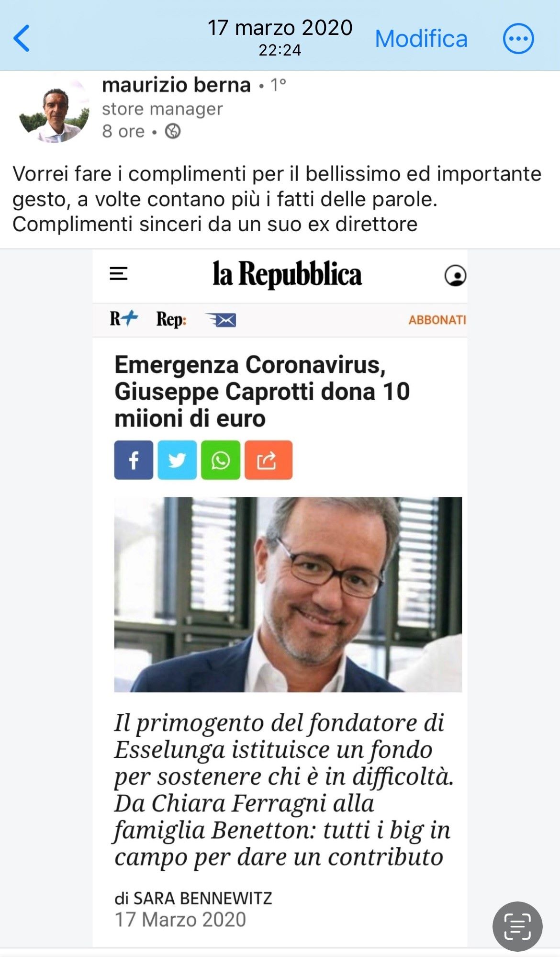
Task: Tap the newsletter envelope icon
Action: [221, 320]
